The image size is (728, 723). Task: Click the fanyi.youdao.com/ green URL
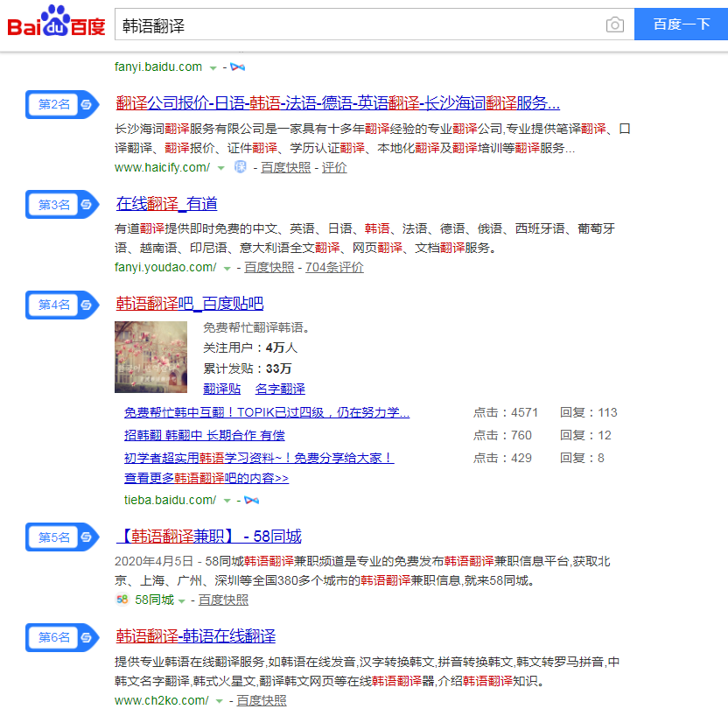click(165, 268)
